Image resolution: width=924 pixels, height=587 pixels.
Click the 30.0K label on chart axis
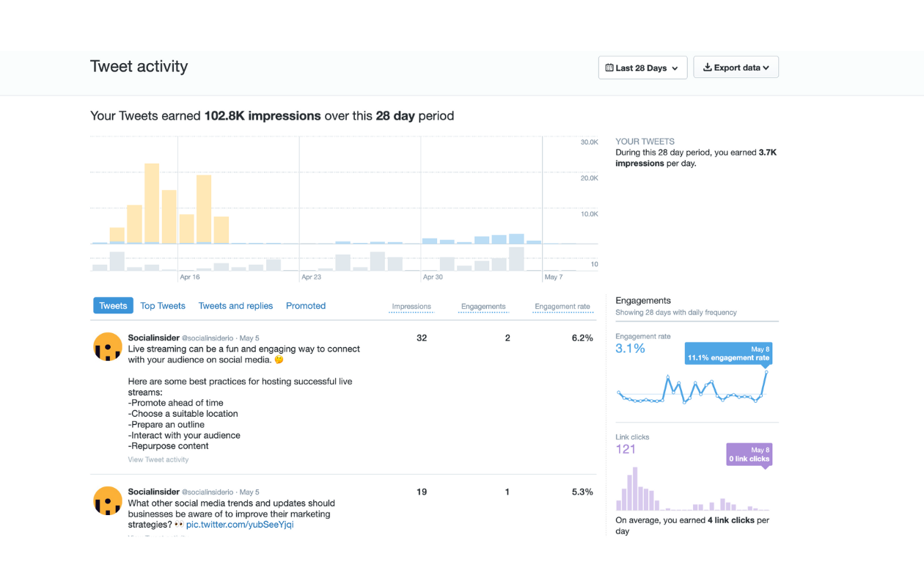pos(590,142)
